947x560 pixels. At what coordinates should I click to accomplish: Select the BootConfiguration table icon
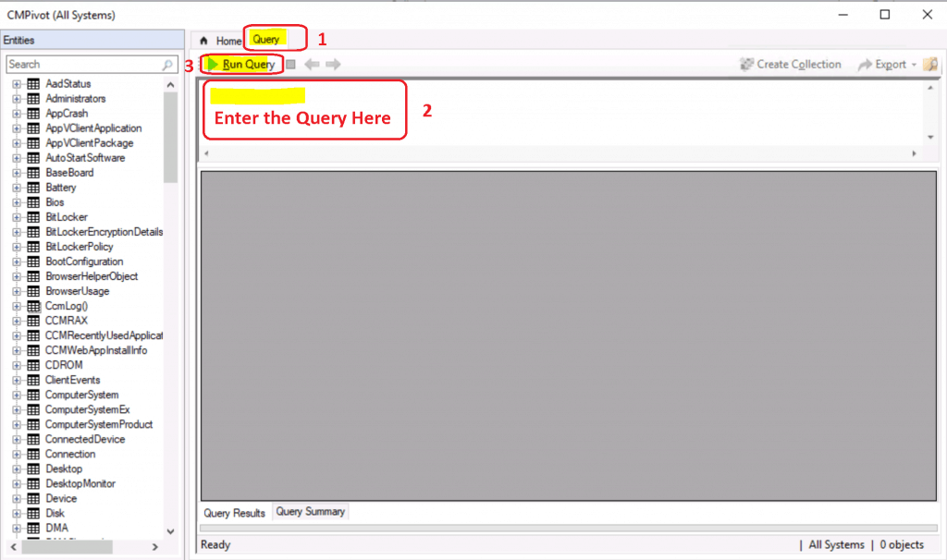coord(33,262)
